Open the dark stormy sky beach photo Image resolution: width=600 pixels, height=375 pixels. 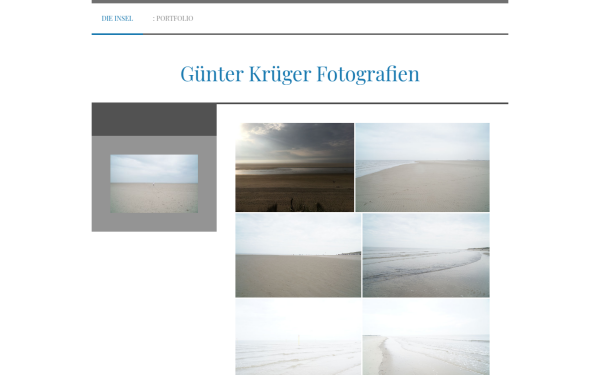tap(295, 167)
